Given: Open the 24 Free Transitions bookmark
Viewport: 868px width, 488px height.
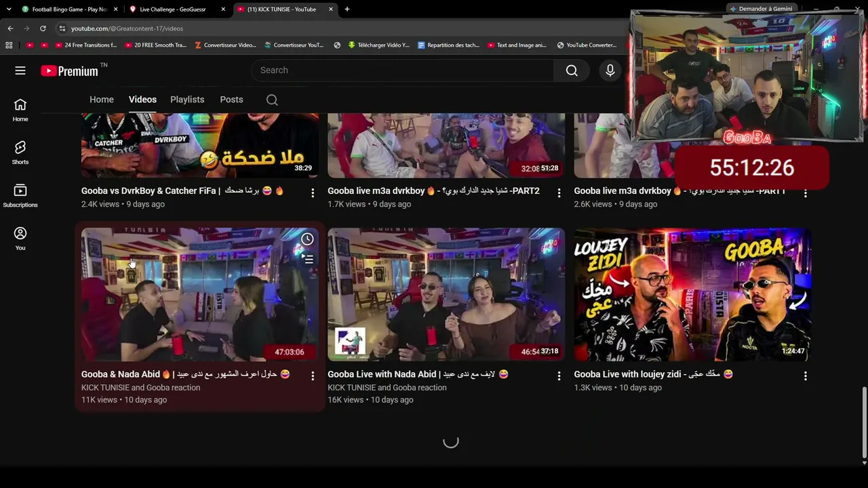Looking at the screenshot, I should (86, 45).
